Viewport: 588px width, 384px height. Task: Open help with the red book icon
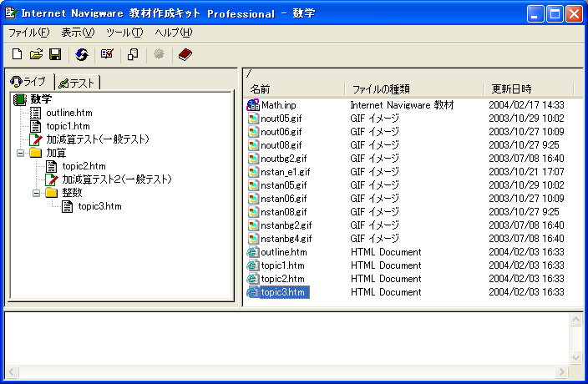tap(185, 55)
